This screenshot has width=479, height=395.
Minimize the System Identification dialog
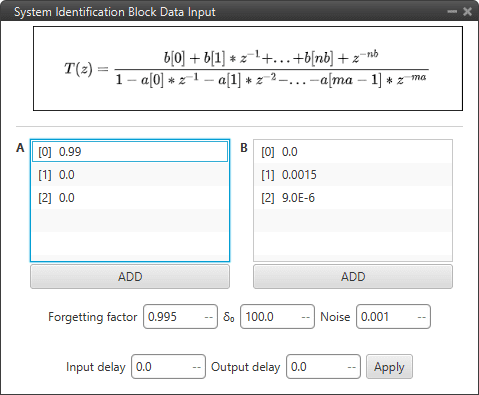[x=452, y=12]
